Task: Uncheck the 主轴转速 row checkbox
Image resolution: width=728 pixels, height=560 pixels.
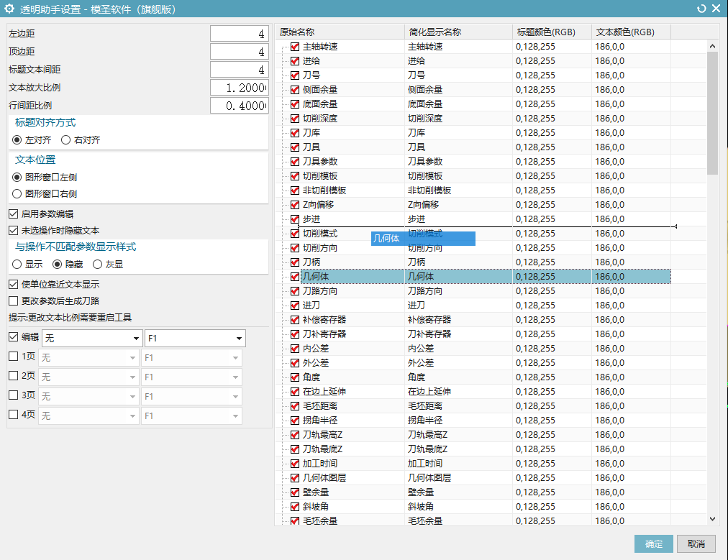Action: (x=295, y=47)
